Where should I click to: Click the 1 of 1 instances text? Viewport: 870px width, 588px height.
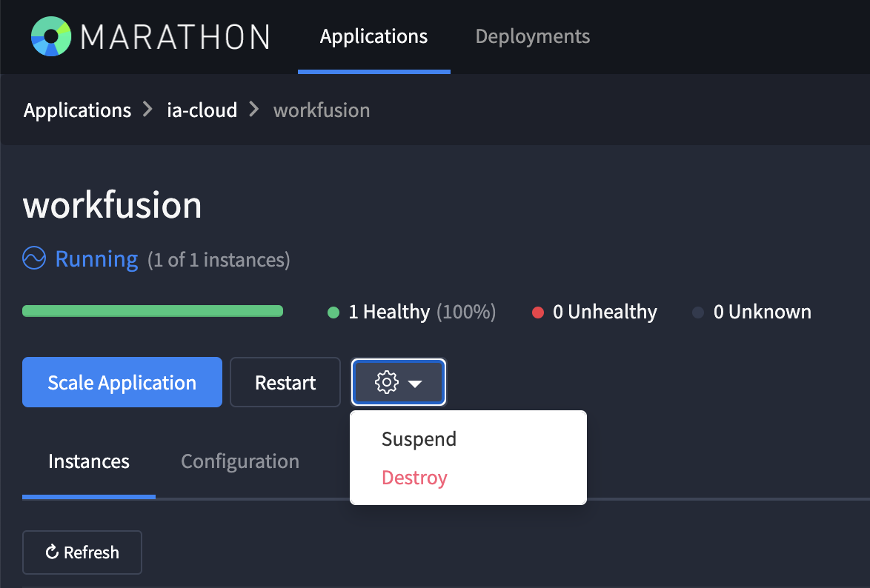pyautogui.click(x=219, y=260)
